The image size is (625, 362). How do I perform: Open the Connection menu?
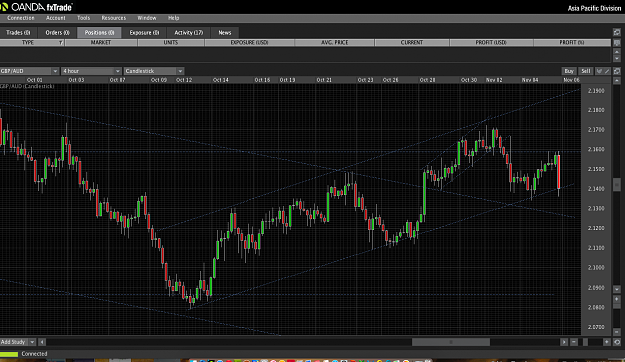[21, 18]
